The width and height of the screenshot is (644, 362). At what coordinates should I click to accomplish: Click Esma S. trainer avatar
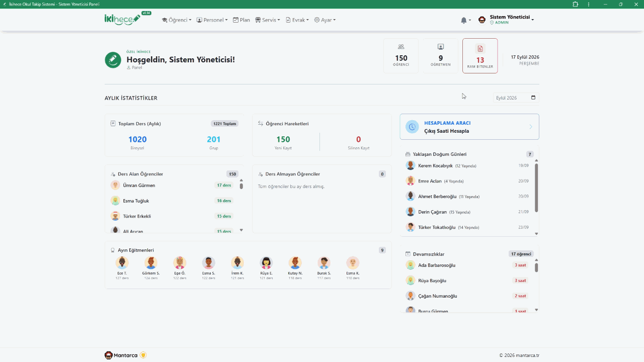[209, 263]
